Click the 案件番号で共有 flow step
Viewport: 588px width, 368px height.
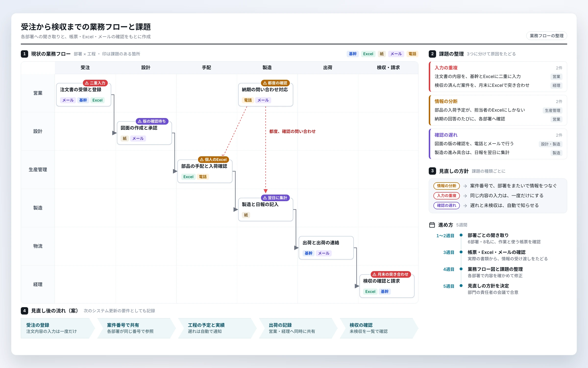coord(136,328)
